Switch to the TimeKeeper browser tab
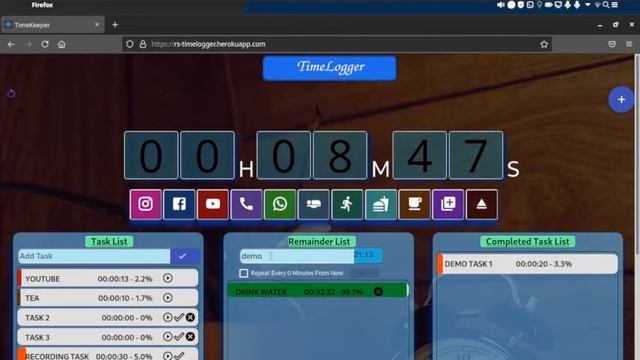The image size is (640, 360). point(52,25)
